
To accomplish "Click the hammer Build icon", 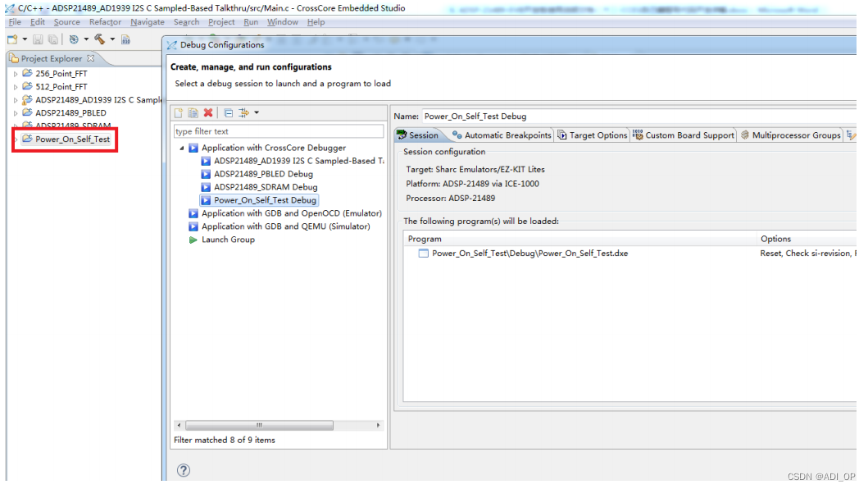I will pos(100,39).
